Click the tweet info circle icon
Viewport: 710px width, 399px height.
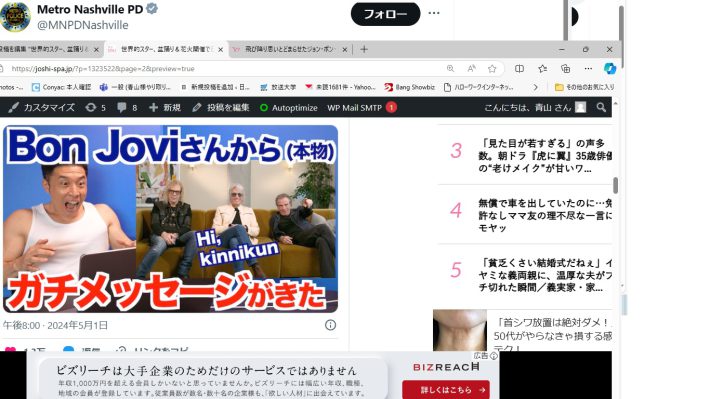(x=331, y=325)
